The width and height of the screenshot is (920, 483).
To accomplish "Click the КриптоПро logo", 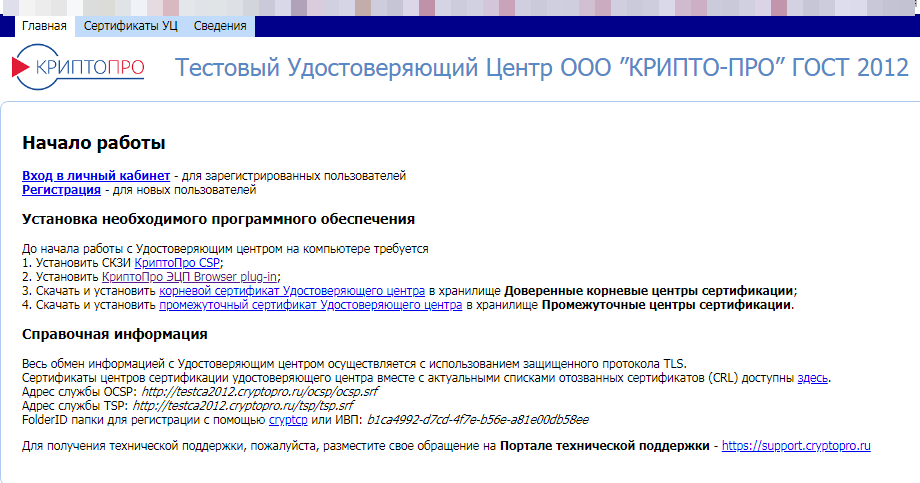I will [x=78, y=67].
